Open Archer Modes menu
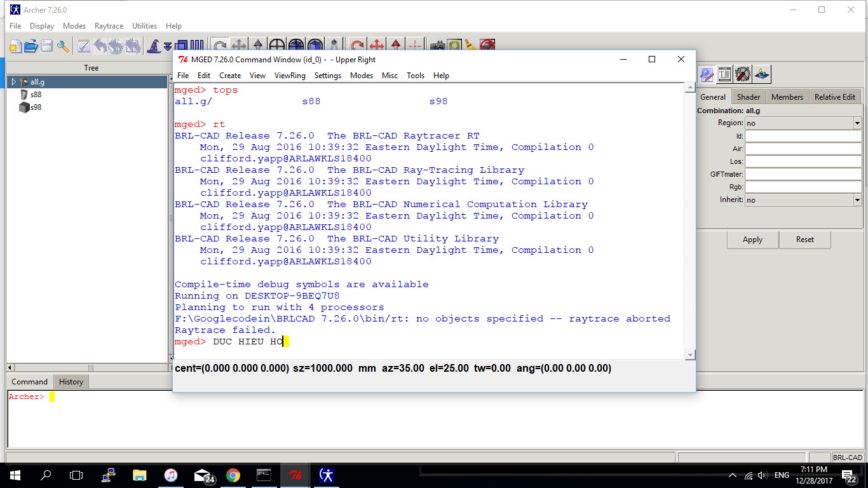The width and height of the screenshot is (868, 488). point(74,26)
